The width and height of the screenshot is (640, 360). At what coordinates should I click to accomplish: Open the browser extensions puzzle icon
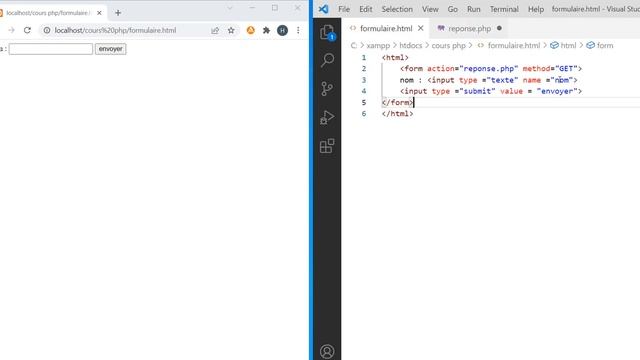[x=266, y=30]
